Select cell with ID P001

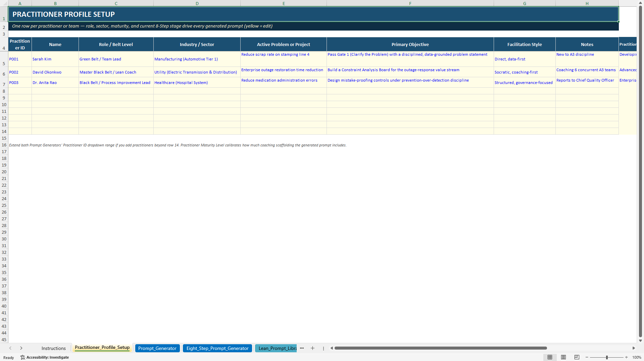coord(20,59)
